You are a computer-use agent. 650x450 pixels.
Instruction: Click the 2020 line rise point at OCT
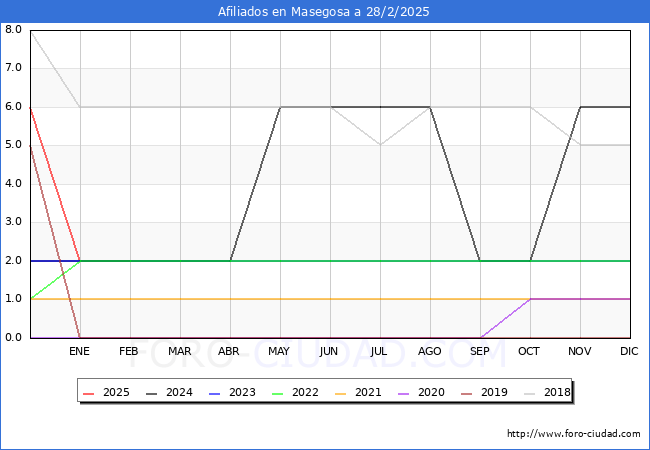coord(531,299)
